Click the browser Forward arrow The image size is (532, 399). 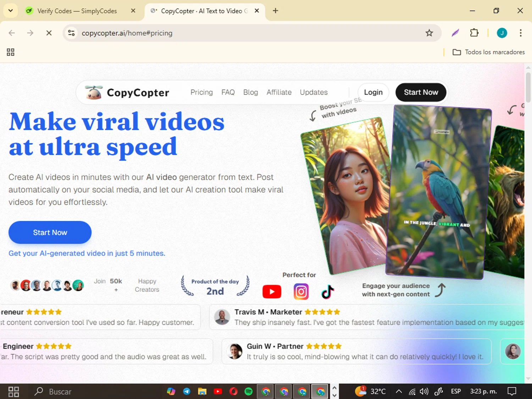pyautogui.click(x=30, y=33)
